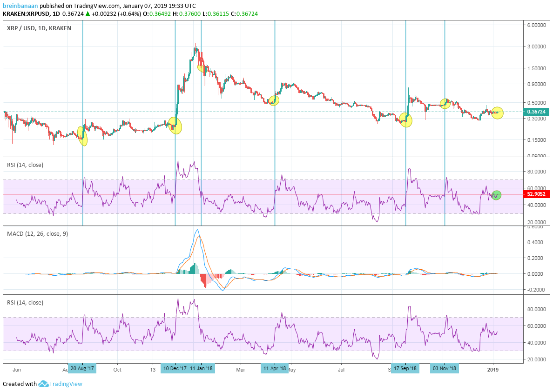Select the KRAKEN:XRPUSD symbol text in header

coord(26,14)
